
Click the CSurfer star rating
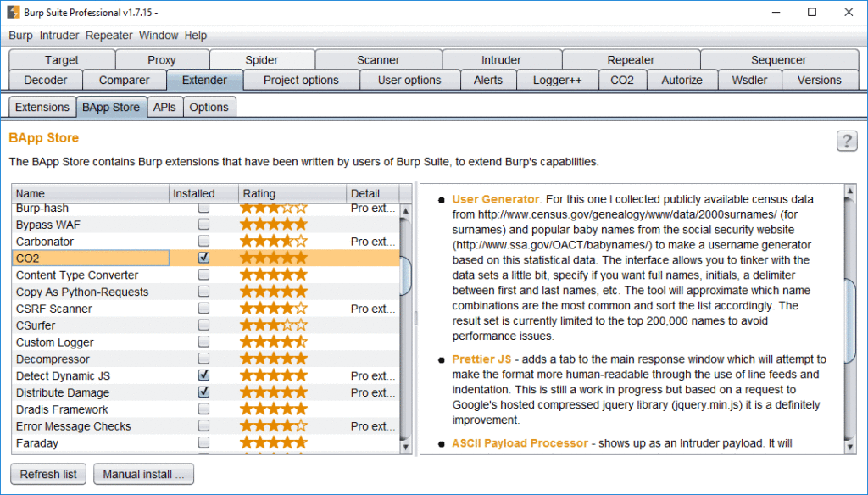[x=274, y=325]
